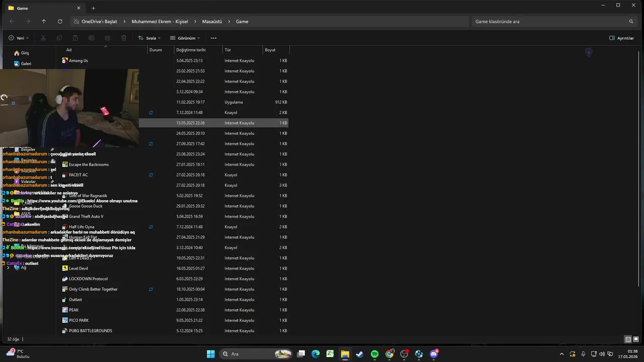Open Discord from the taskbar

(x=434, y=354)
